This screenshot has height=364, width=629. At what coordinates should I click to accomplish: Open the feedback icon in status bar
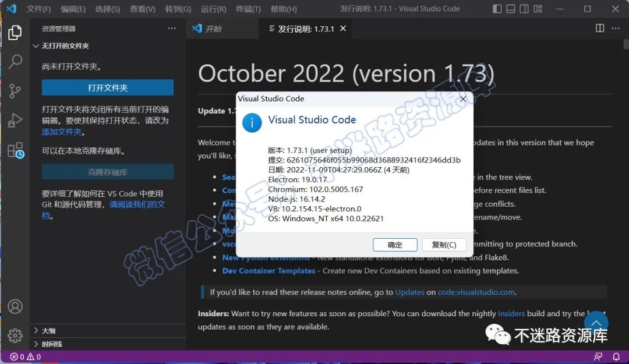tap(598, 356)
